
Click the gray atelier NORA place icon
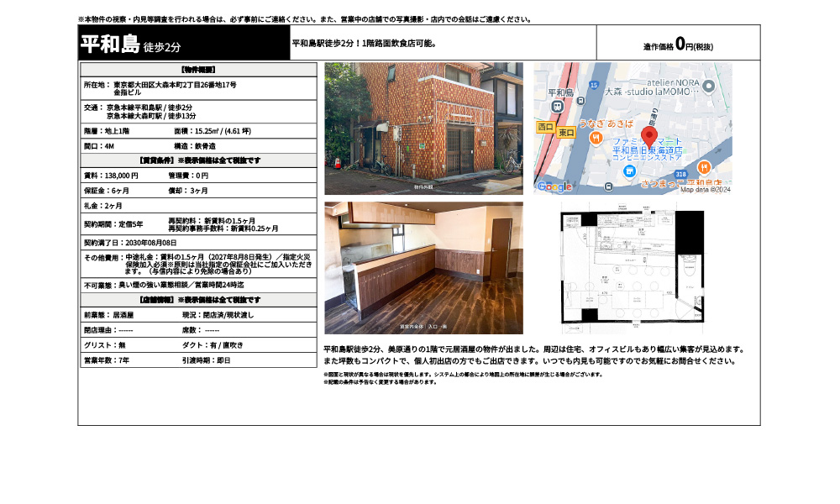(708, 86)
